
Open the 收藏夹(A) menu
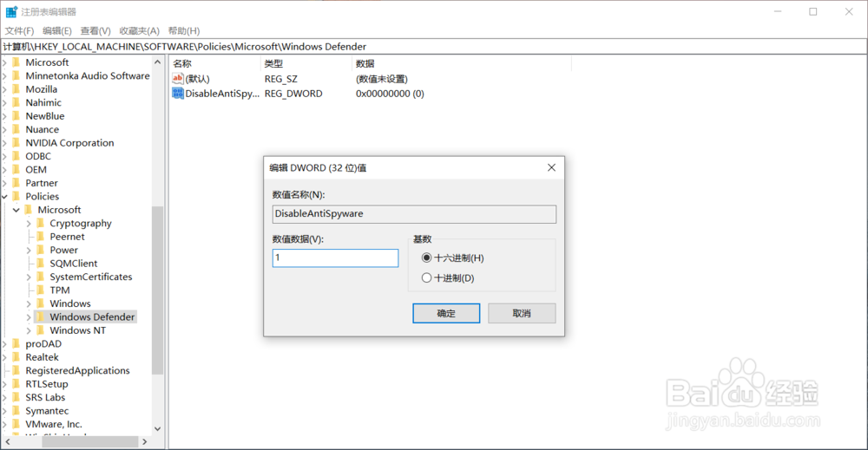pyautogui.click(x=139, y=31)
